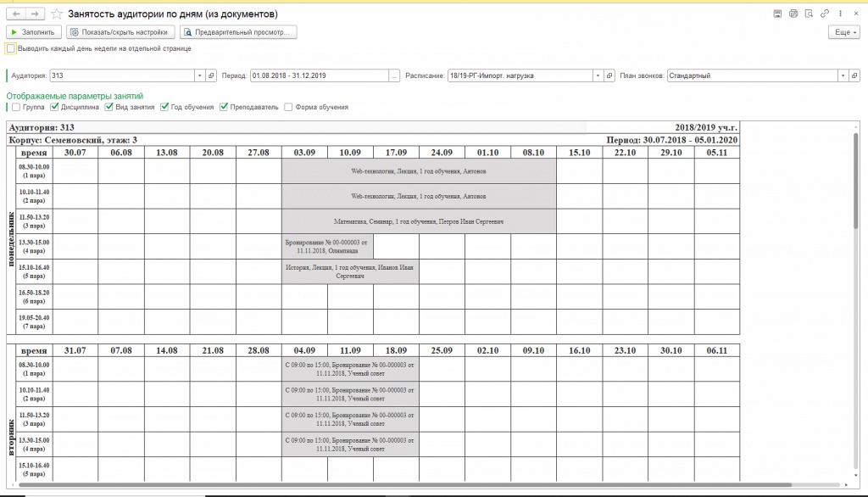Click the printer icon
Image resolution: width=868 pixels, height=497 pixels.
(793, 14)
